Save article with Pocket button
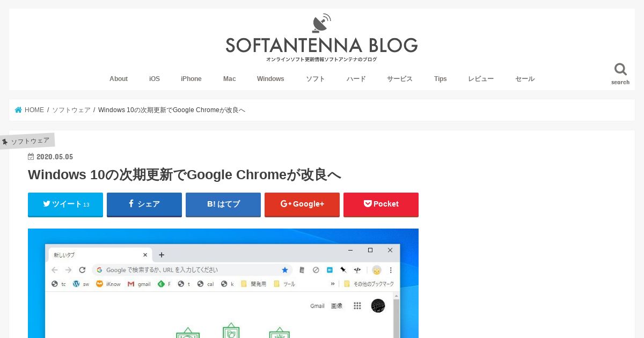 [x=381, y=204]
